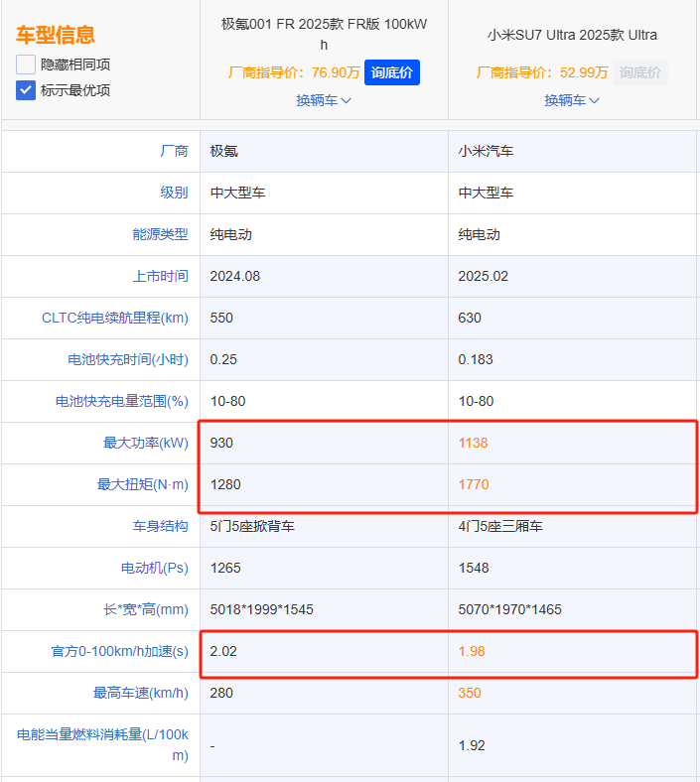Select the highlighted 1770 torque value
This screenshot has width=700, height=782.
[474, 484]
